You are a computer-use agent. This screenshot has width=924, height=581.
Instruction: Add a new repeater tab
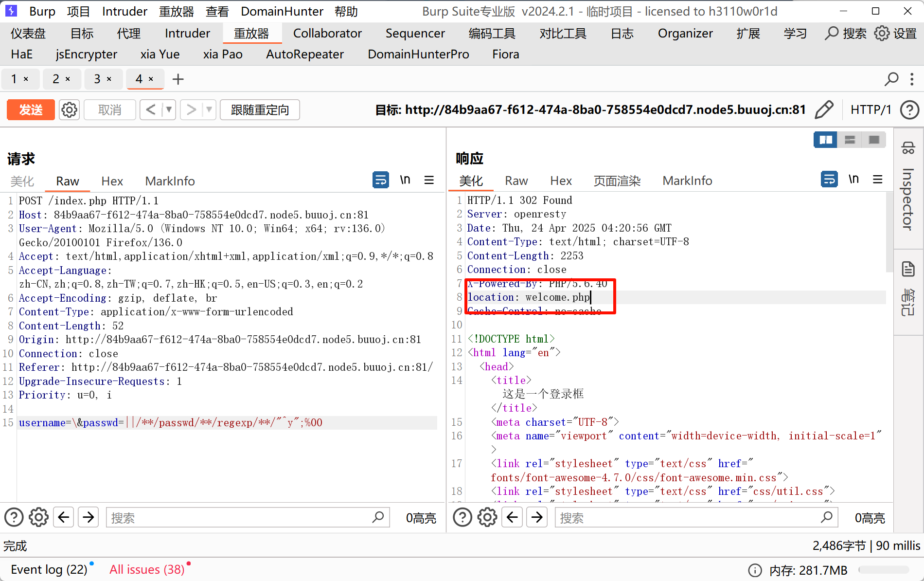pyautogui.click(x=178, y=79)
